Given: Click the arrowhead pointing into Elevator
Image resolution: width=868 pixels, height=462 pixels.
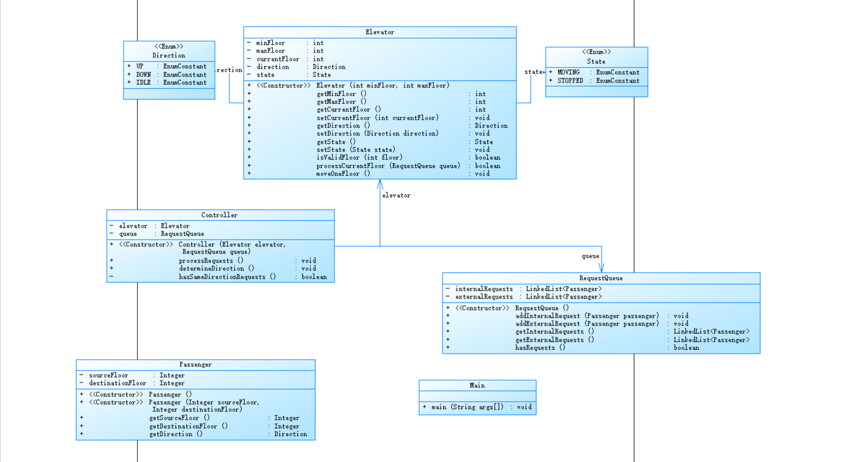Looking at the screenshot, I should click(x=380, y=184).
